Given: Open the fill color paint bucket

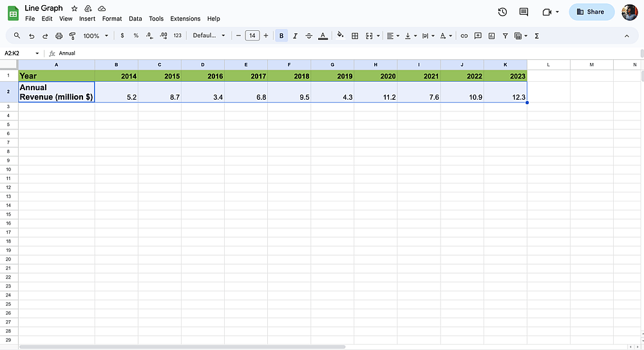Looking at the screenshot, I should [340, 35].
